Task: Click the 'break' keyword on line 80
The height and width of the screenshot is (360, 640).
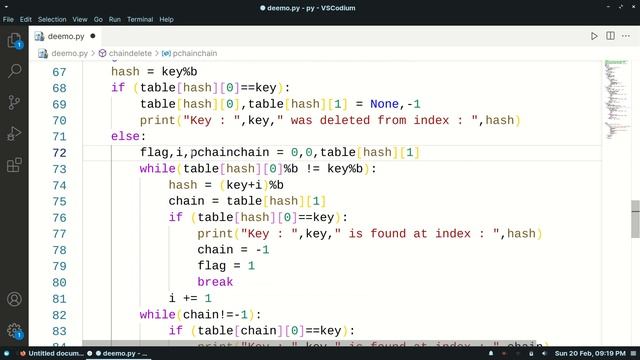Action: pyautogui.click(x=215, y=282)
